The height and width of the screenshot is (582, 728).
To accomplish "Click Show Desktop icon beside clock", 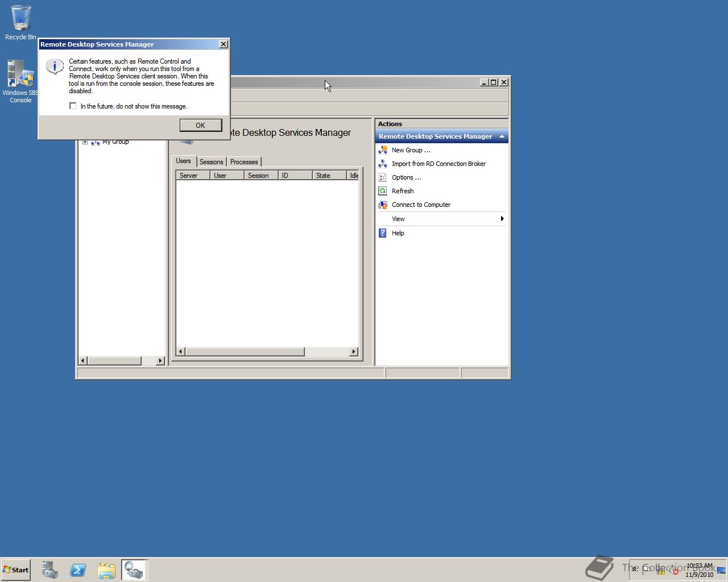I will [721, 570].
